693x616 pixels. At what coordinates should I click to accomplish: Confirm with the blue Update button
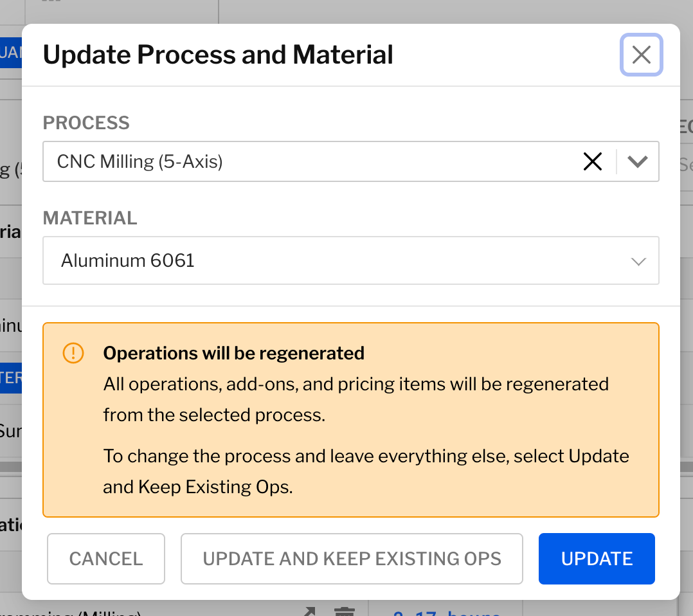click(597, 559)
